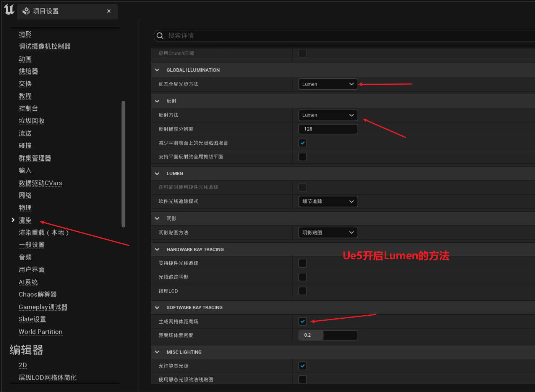Disable 生成网格体距离场 checkbox
This screenshot has width=535, height=392.
302,321
